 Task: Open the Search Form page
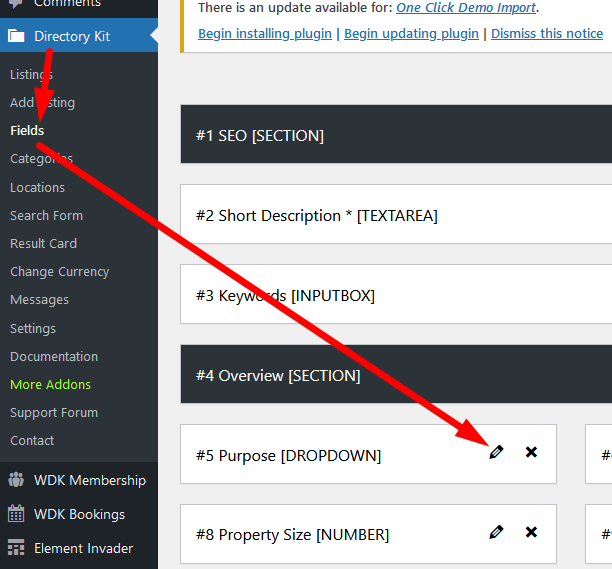tap(46, 215)
